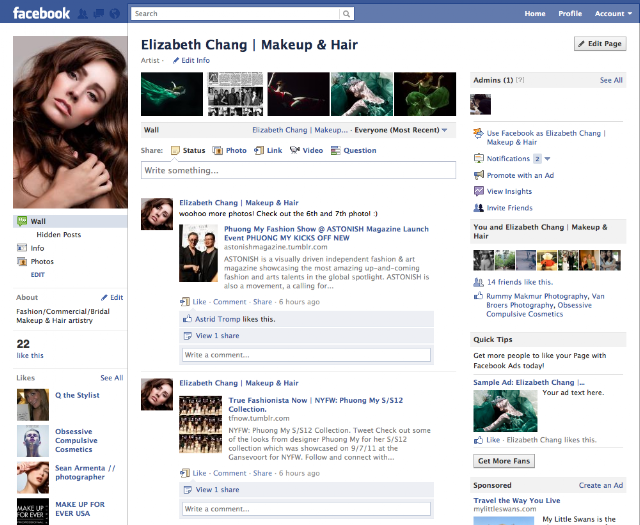Click the pencil icon next to About Edit
The height and width of the screenshot is (525, 640).
[x=104, y=298]
